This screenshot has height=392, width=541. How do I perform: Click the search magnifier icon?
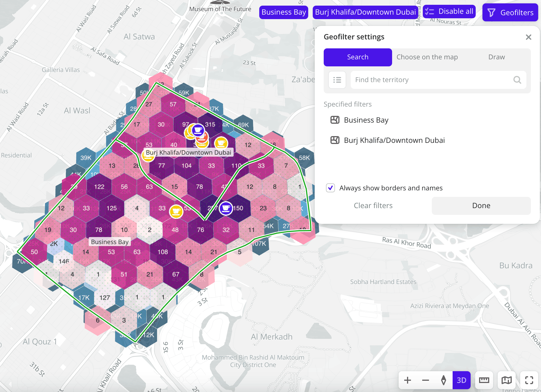[x=517, y=80]
